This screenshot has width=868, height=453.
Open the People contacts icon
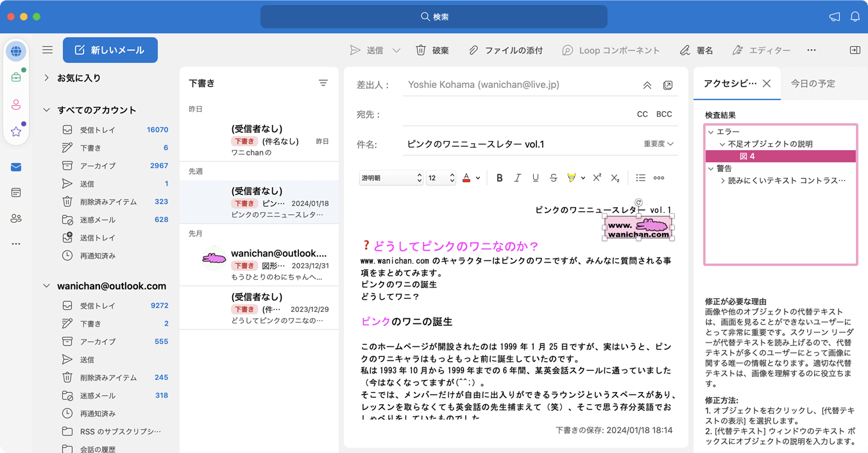click(16, 219)
